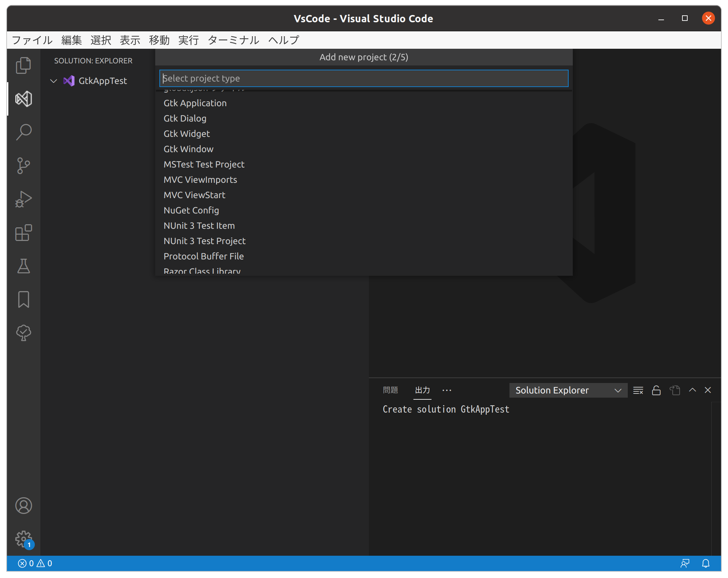Select the Search icon in the activity bar
The width and height of the screenshot is (728, 578).
coord(23,131)
